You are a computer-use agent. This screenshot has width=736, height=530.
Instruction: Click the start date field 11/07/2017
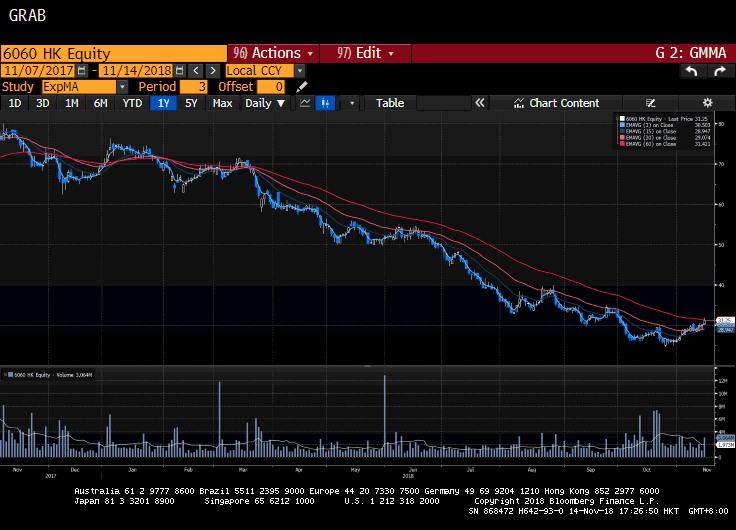[x=38, y=71]
